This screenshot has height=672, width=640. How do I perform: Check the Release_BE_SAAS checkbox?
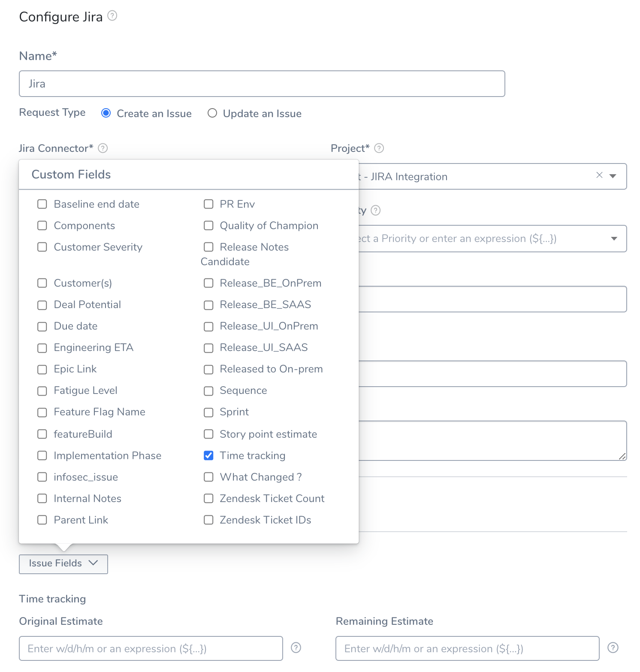pos(208,305)
